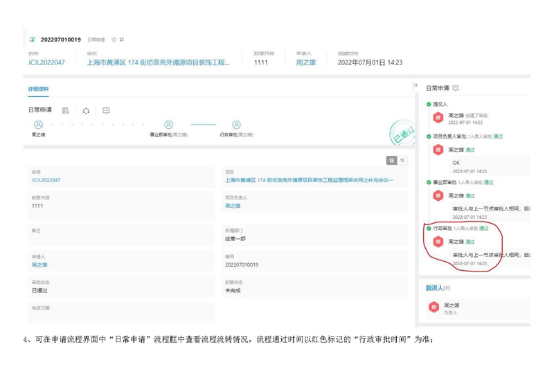Open contract link JCJL2022047 in header
554x392 pixels.
(x=46, y=62)
